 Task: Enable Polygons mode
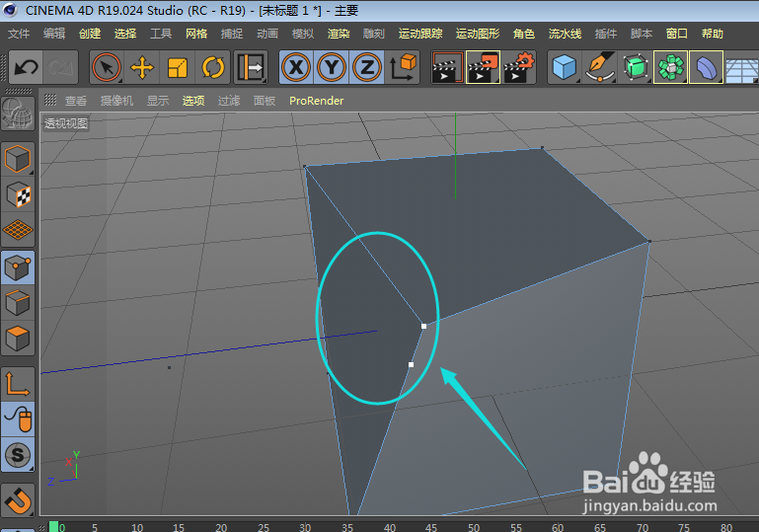click(x=18, y=339)
